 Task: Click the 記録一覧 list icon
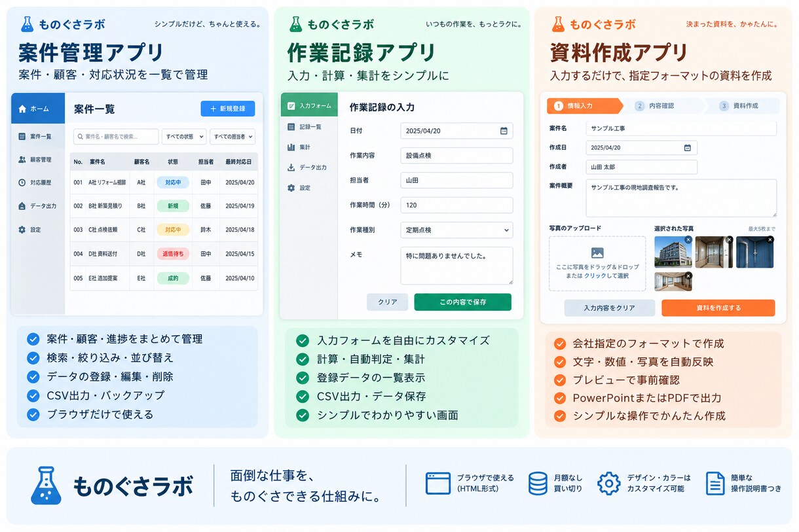pos(291,126)
